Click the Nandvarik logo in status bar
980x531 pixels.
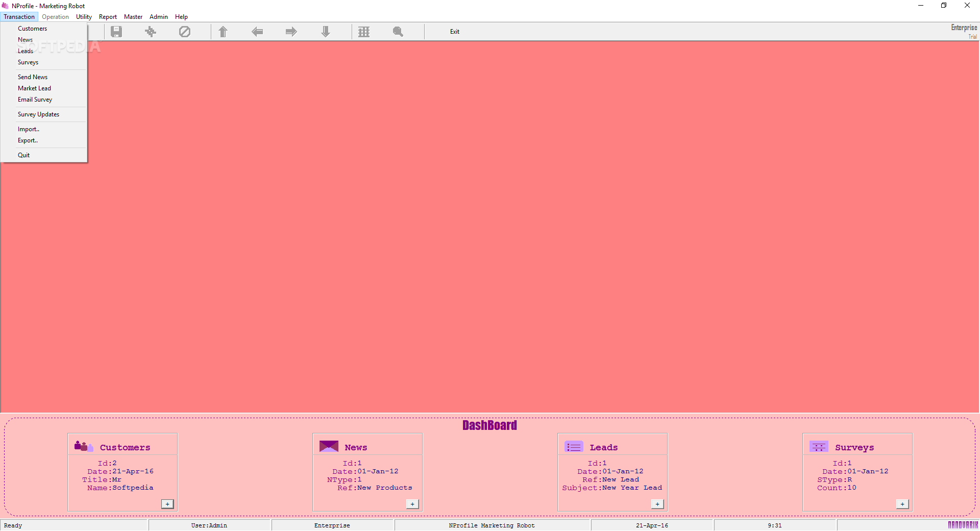(963, 525)
